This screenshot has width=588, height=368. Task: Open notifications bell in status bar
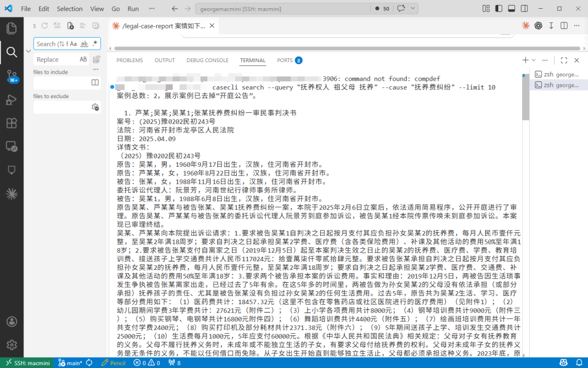[x=579, y=363]
